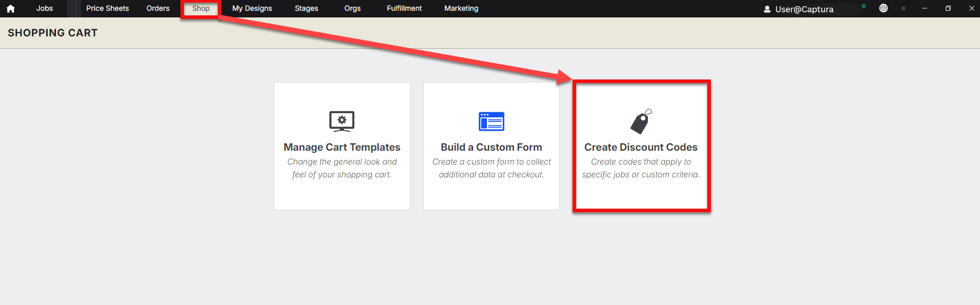Click the monitor gear icon for cart templates
Screen dimensions: 980x305
342,121
